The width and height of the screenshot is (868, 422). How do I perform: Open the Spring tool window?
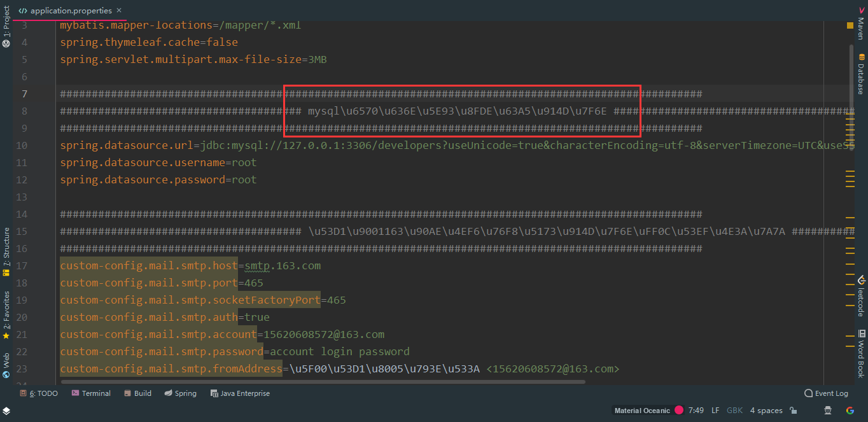click(180, 393)
